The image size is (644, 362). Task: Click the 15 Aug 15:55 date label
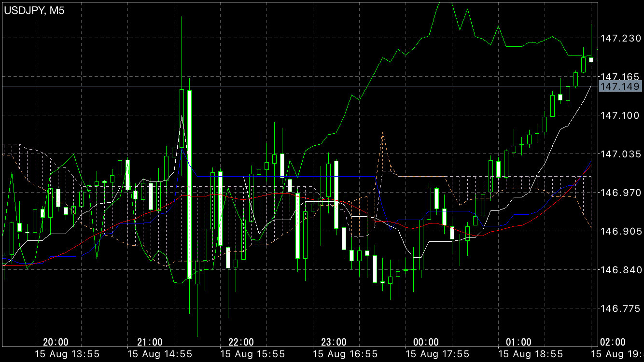click(252, 354)
